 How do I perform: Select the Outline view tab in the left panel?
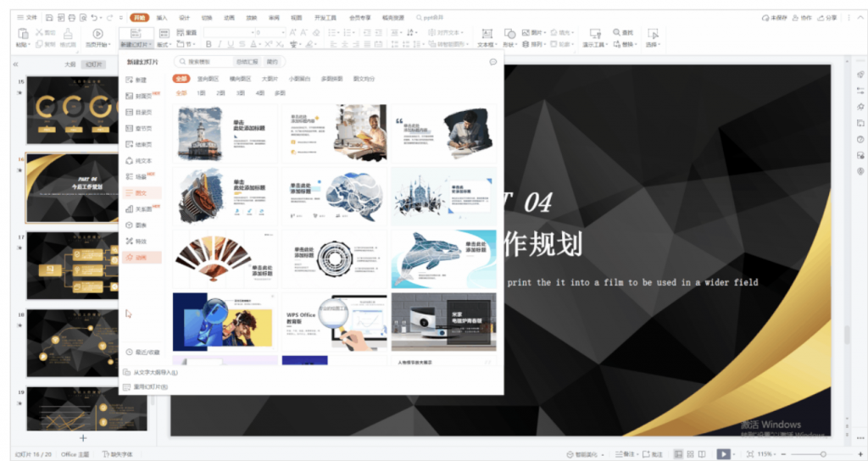click(70, 64)
